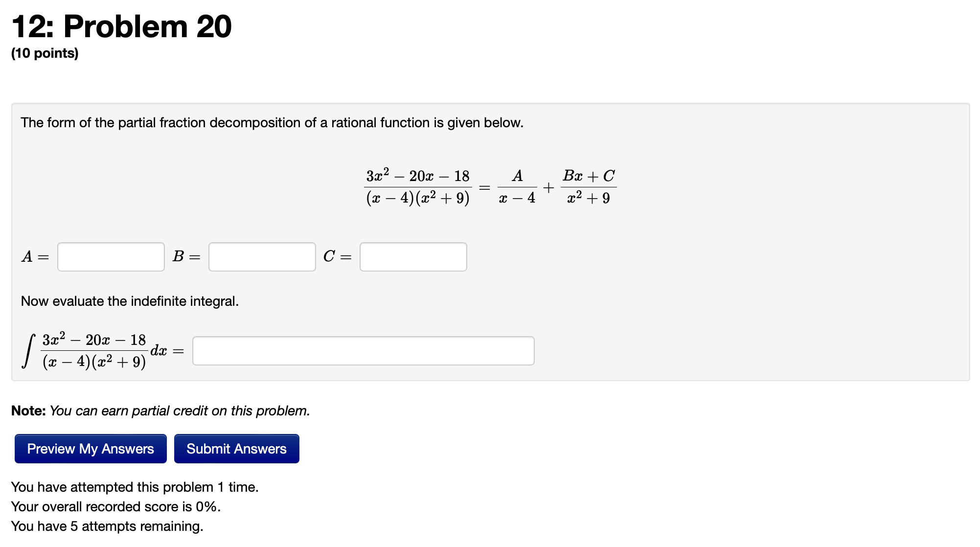This screenshot has height=547, width=980.
Task: Click the attempts remaining status text
Action: point(107,526)
